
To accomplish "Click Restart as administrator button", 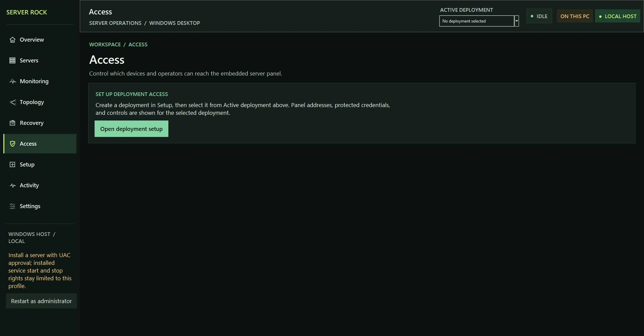I will tap(41, 301).
